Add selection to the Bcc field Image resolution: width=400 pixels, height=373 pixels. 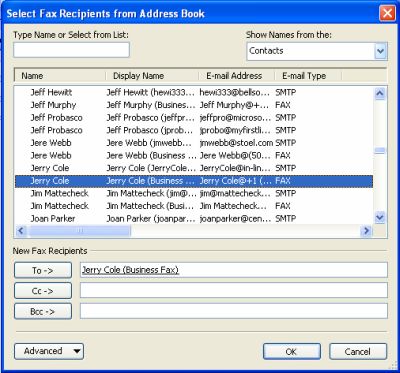(43, 312)
